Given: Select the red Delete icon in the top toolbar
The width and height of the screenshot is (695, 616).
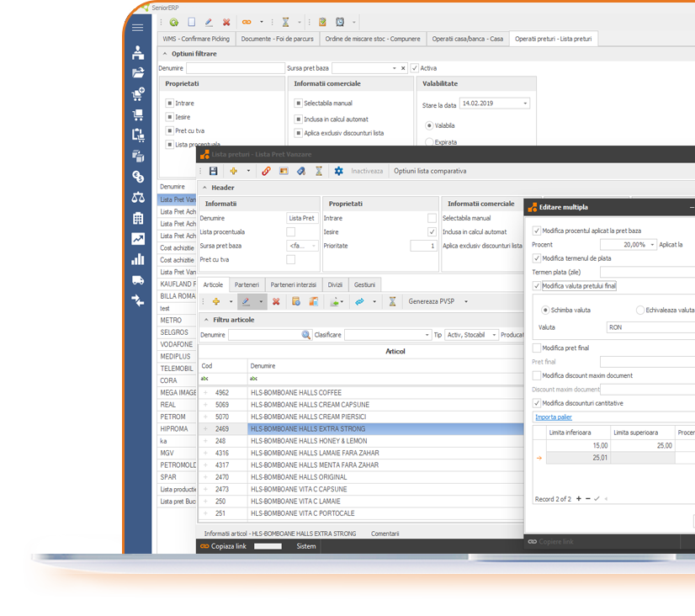Looking at the screenshot, I should 225,23.
